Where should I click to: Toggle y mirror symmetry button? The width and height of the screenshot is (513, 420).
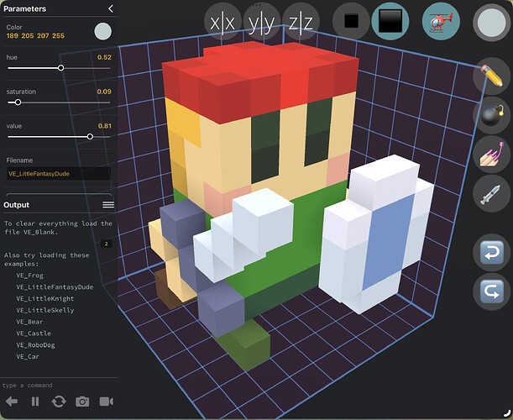point(262,22)
